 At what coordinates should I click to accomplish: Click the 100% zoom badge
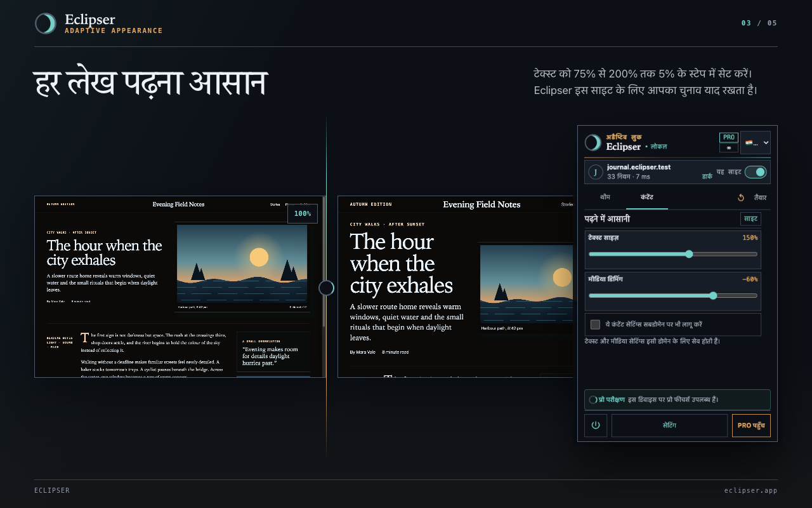(x=303, y=213)
